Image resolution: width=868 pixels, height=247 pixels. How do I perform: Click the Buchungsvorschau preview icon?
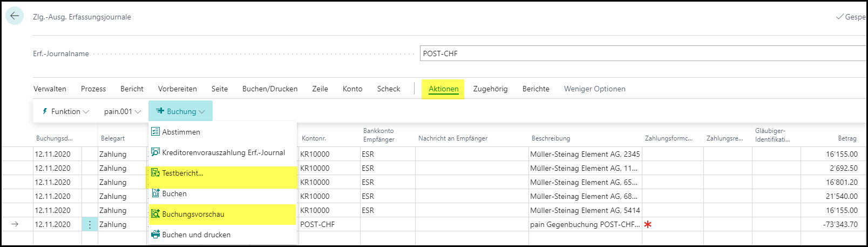coord(155,214)
